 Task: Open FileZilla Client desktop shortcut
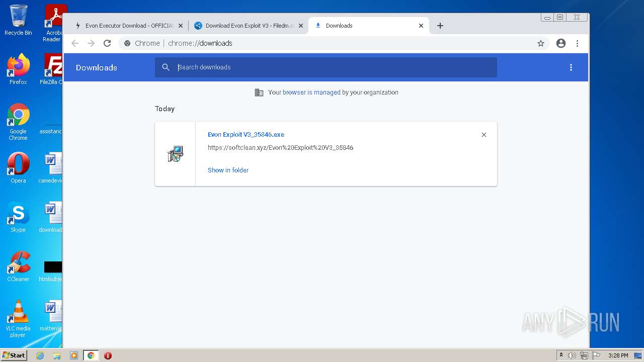51,69
